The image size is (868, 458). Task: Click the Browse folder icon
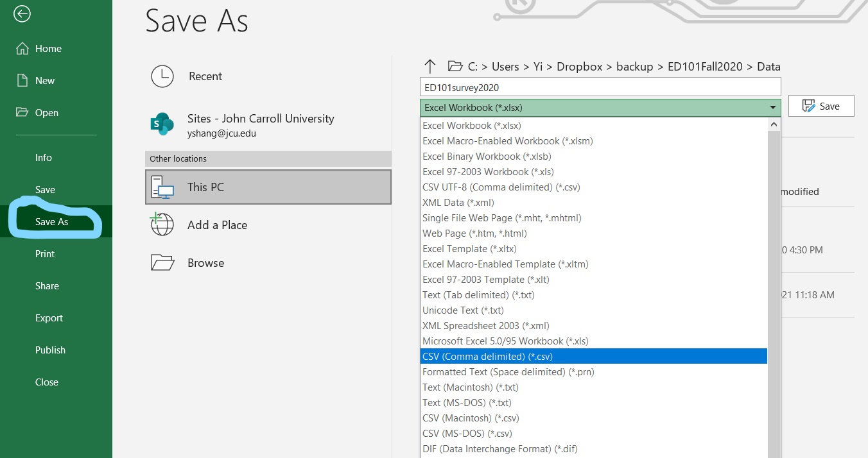point(162,263)
